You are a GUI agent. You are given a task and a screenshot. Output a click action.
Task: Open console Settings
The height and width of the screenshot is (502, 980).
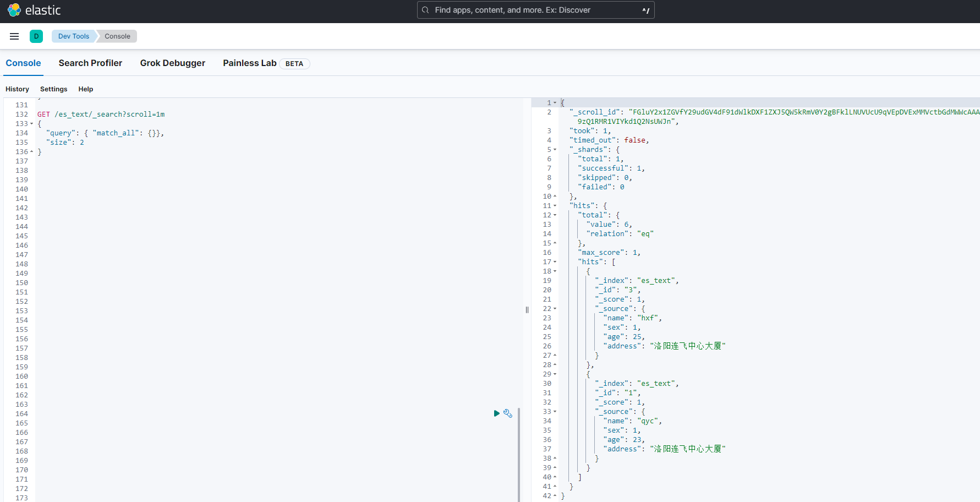pyautogui.click(x=53, y=89)
